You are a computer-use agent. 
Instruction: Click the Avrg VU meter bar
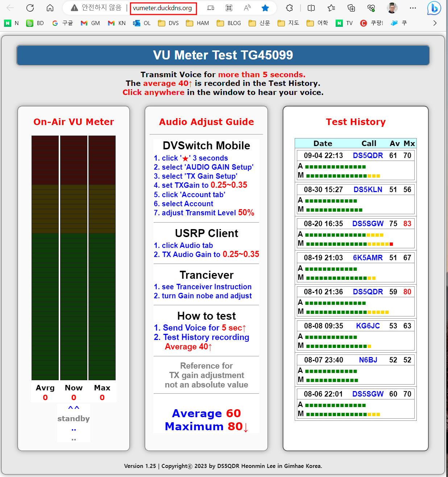(45, 258)
